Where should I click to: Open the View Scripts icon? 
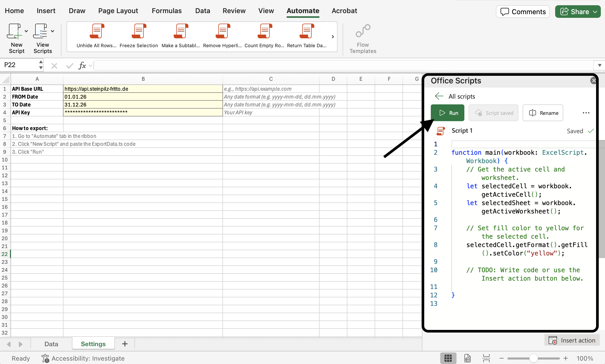point(40,31)
